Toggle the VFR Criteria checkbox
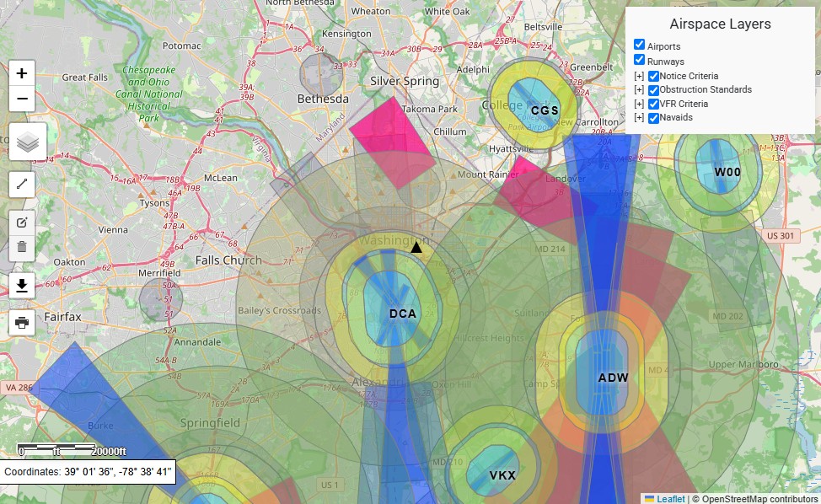Viewport: 821px width, 504px height. (653, 104)
